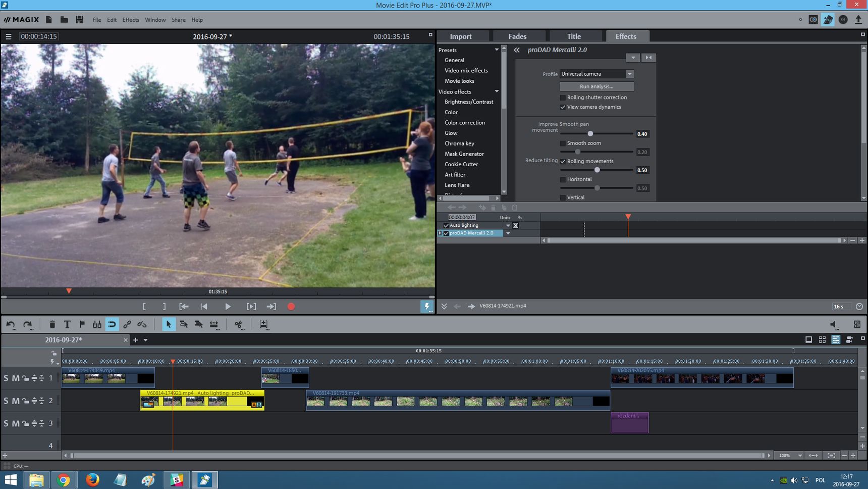Set a chapter marker with flag icon
This screenshot has width=868, height=489.
82,324
